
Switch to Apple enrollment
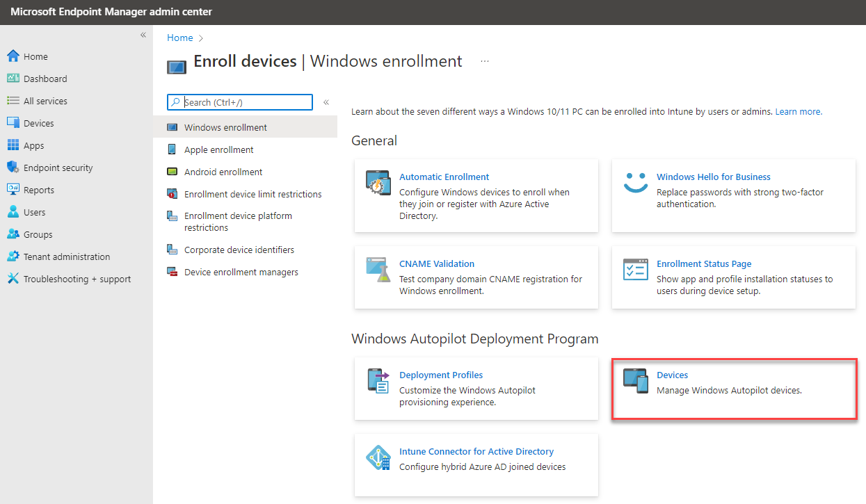tap(218, 149)
